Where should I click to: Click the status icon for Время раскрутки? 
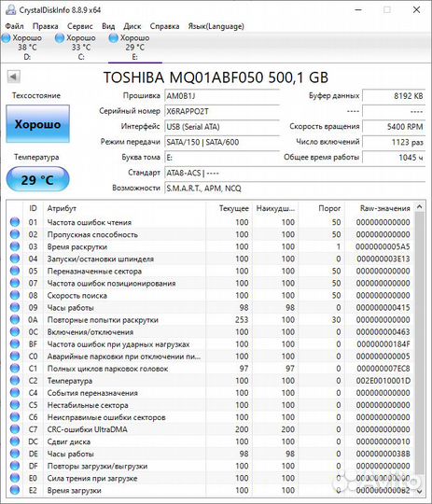[15, 246]
